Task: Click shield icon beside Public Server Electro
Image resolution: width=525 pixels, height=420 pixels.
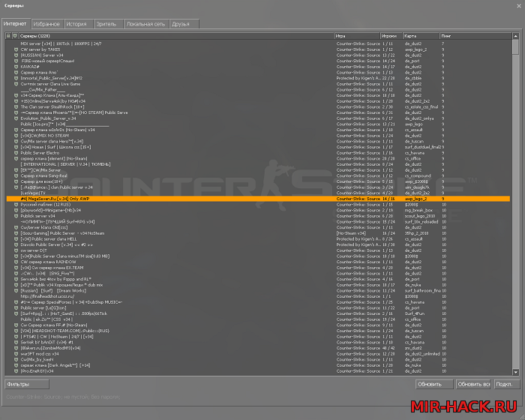Action: click(x=15, y=152)
